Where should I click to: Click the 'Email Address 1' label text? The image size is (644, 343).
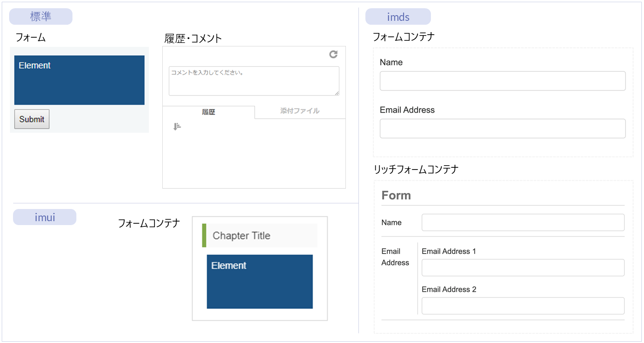pos(449,252)
